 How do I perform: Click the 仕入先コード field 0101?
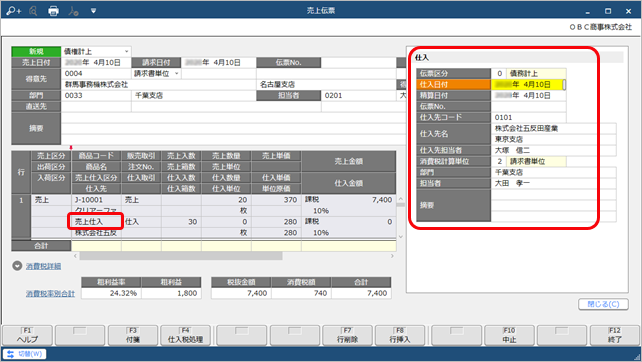pyautogui.click(x=528, y=118)
